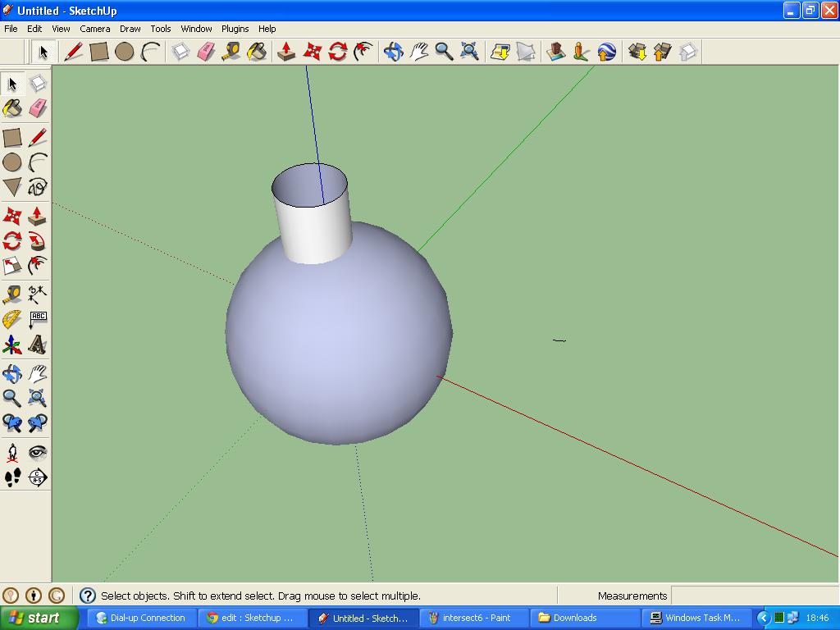840x630 pixels.
Task: Select the Look Around eye tool
Action: [38, 452]
